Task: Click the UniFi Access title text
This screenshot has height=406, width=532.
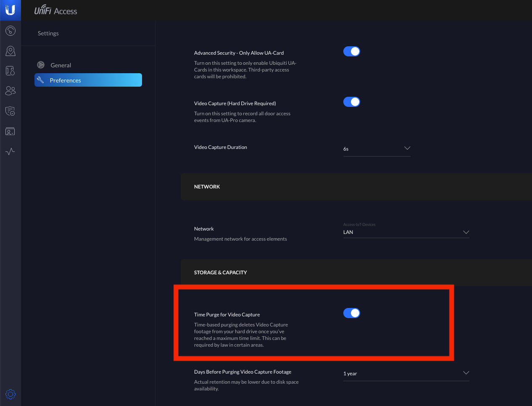Action: pyautogui.click(x=56, y=11)
